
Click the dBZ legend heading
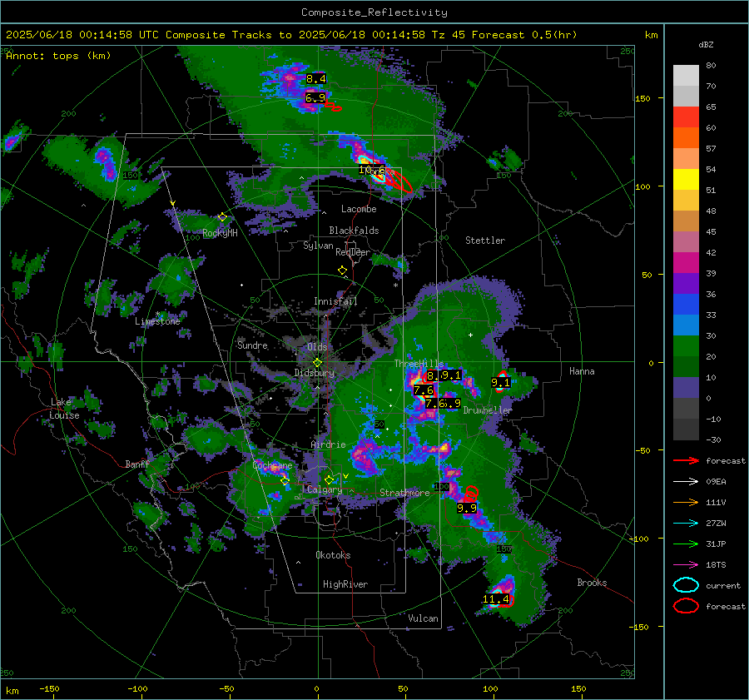tap(706, 44)
